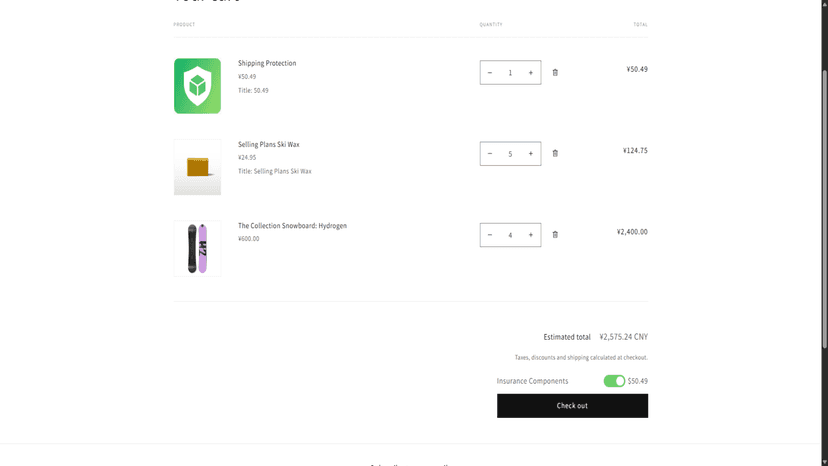The width and height of the screenshot is (828, 466).
Task: Decrease the Hydrogen Snowboard quantity with minus
Action: coord(490,235)
